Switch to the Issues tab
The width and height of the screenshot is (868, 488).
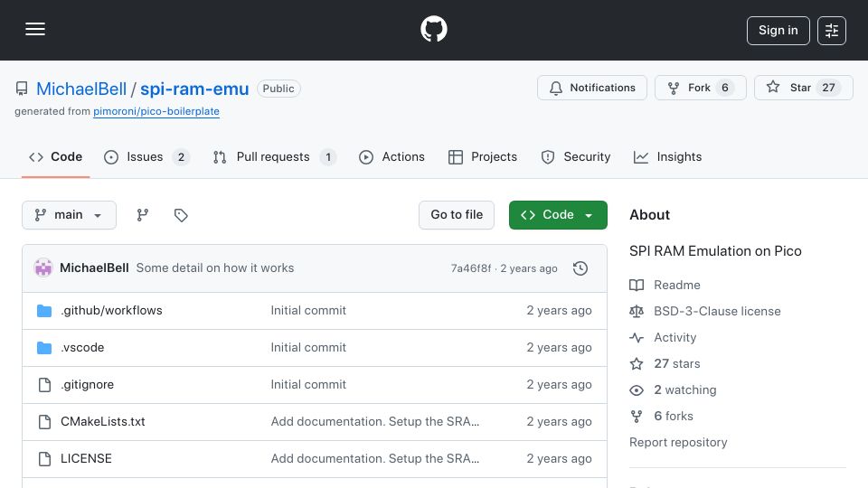click(146, 157)
